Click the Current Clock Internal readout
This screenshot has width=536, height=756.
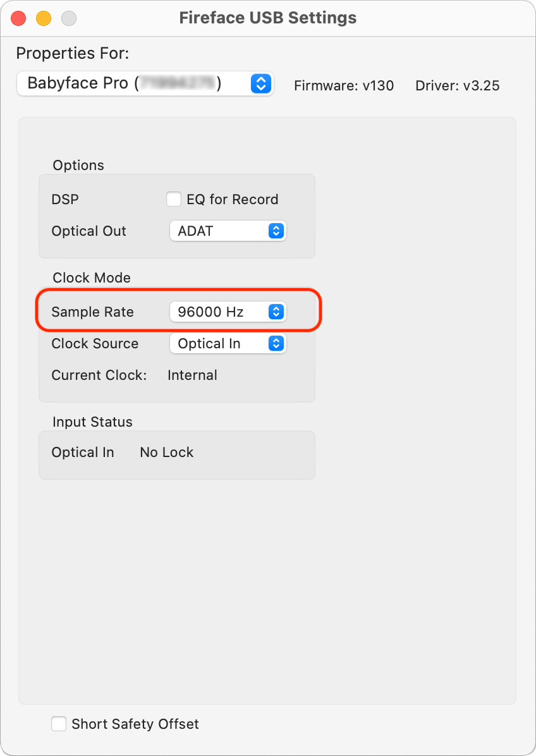pos(192,375)
